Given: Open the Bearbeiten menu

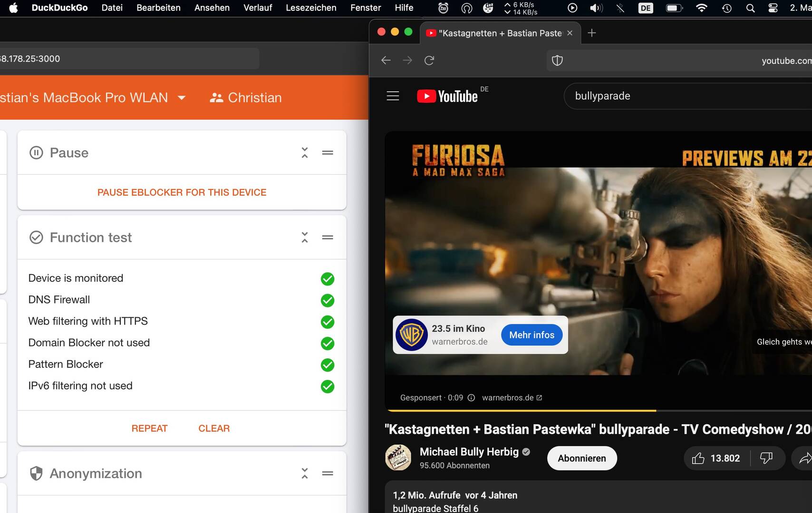Looking at the screenshot, I should coord(158,8).
